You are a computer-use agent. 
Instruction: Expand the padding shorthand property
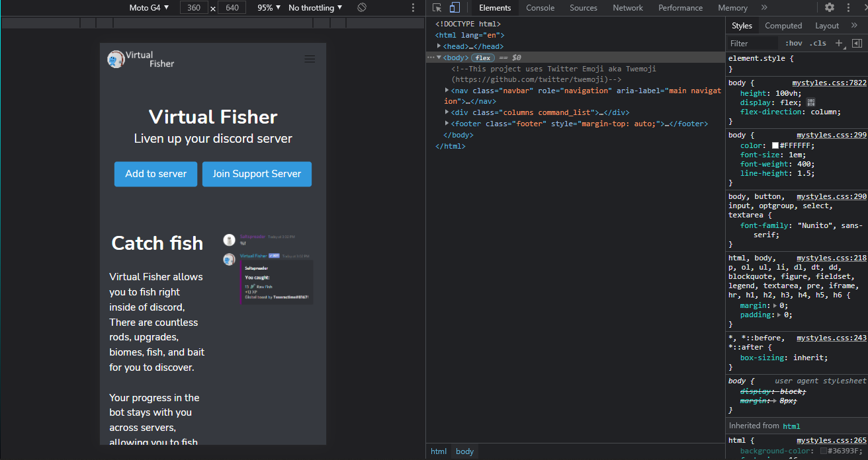(779, 315)
